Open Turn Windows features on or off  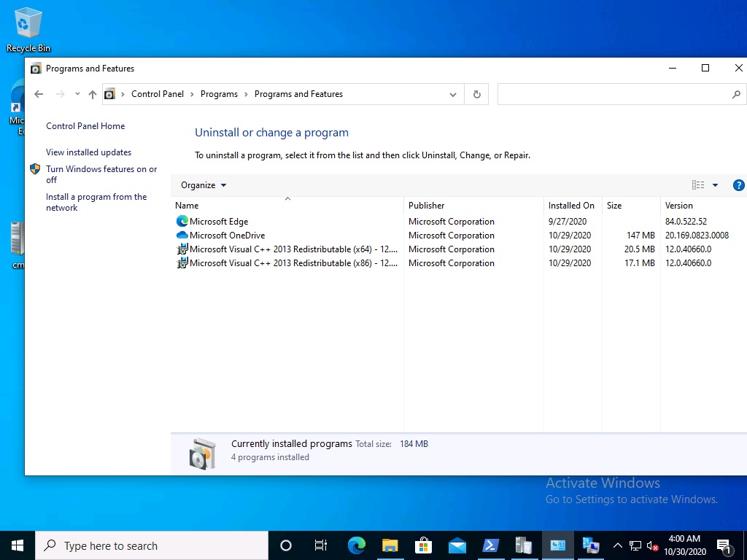click(x=101, y=174)
